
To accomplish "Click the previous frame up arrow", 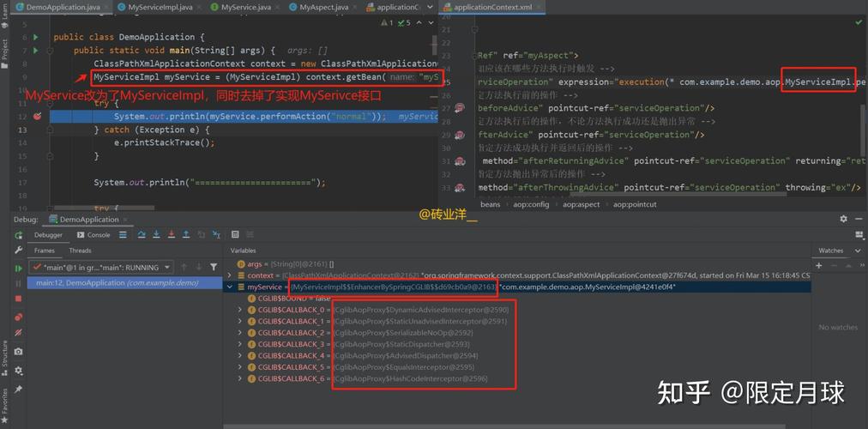I will pos(184,268).
